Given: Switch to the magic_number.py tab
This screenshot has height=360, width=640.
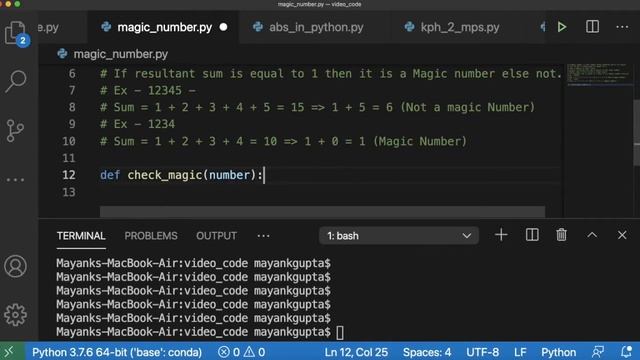Looking at the screenshot, I should (164, 27).
